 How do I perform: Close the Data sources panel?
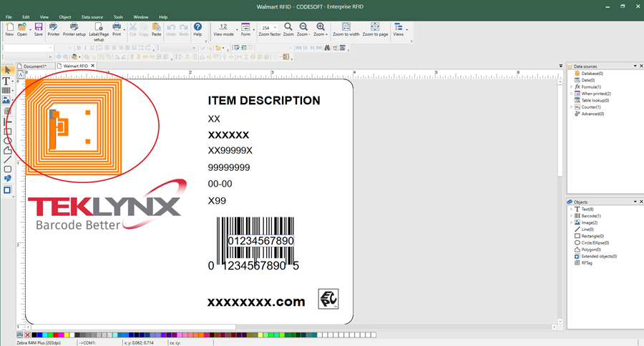(x=640, y=66)
